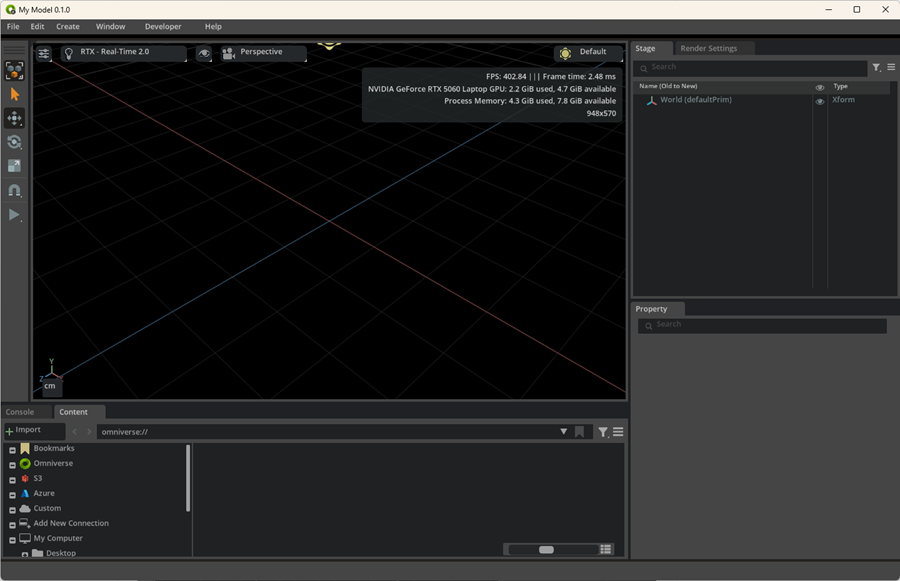This screenshot has height=581, width=900.
Task: Adjust the thumbnail size slider
Action: (x=545, y=549)
